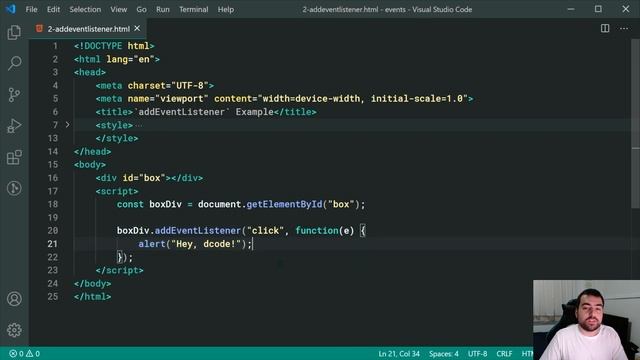Open the editor More Actions ellipsis

tap(624, 28)
